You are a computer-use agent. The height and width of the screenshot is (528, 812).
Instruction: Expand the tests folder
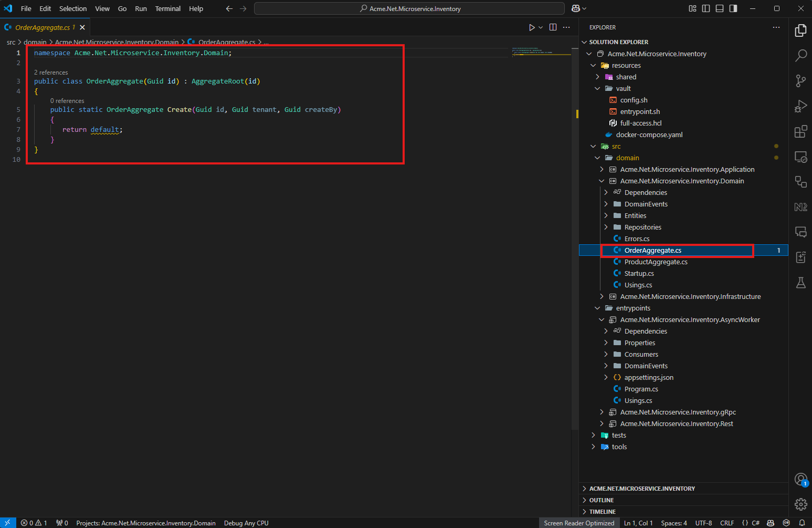(593, 435)
